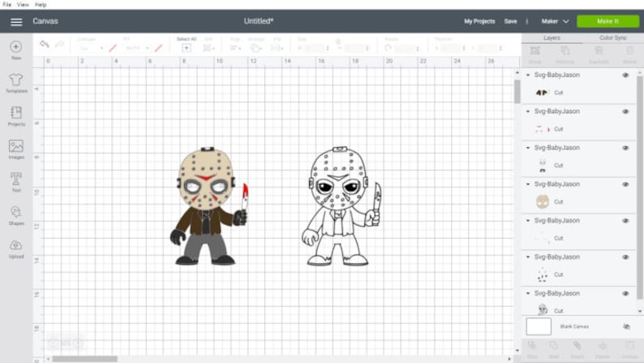Click the Linetype color swatch

[x=113, y=48]
